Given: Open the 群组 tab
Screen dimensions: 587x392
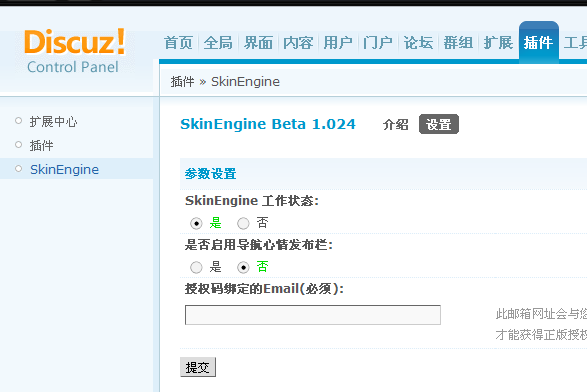Looking at the screenshot, I should pos(458,43).
